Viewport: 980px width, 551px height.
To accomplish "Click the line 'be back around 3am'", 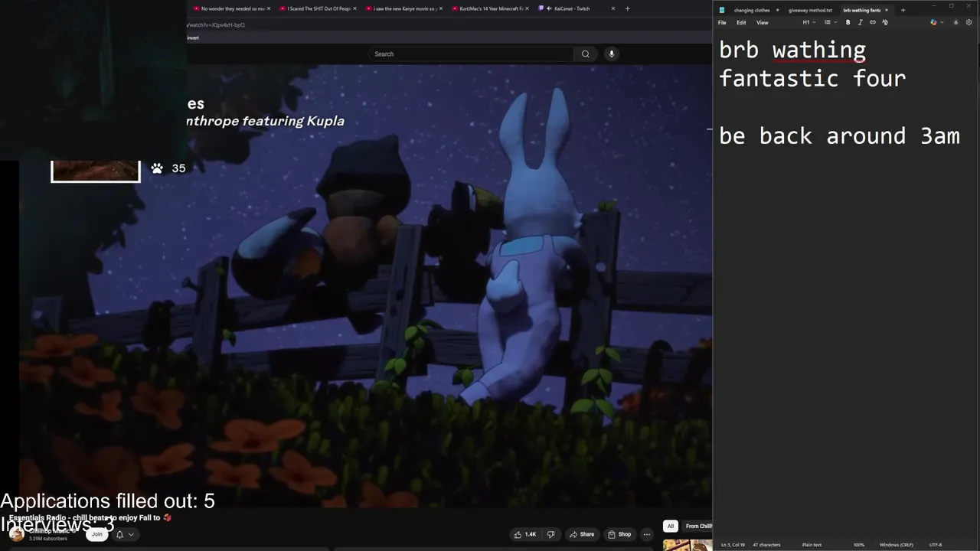I will (x=839, y=136).
